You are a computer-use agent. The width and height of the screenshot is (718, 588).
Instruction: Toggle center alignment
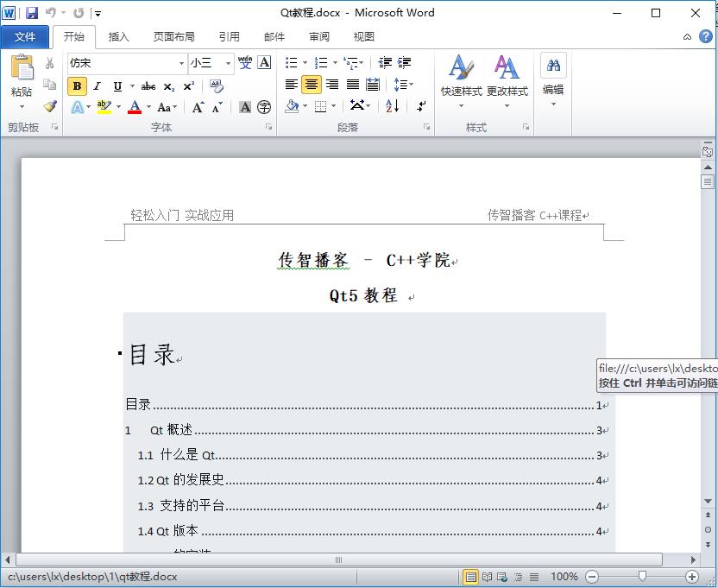312,85
